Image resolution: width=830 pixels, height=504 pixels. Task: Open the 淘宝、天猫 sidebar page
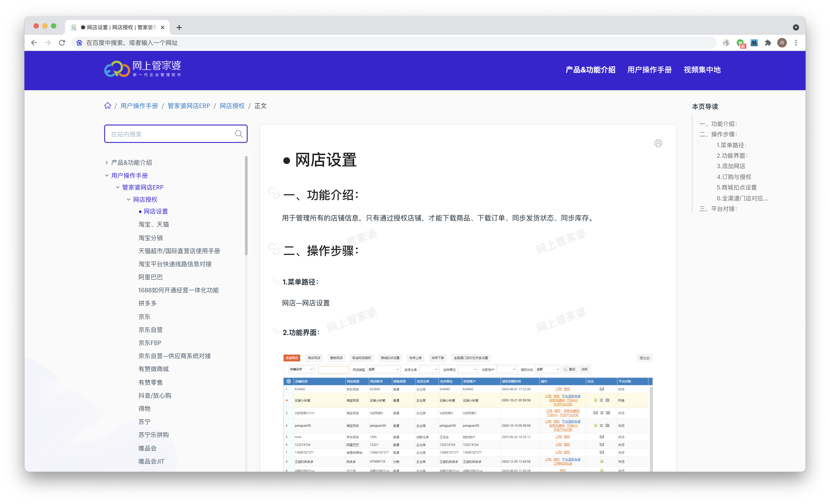click(154, 224)
